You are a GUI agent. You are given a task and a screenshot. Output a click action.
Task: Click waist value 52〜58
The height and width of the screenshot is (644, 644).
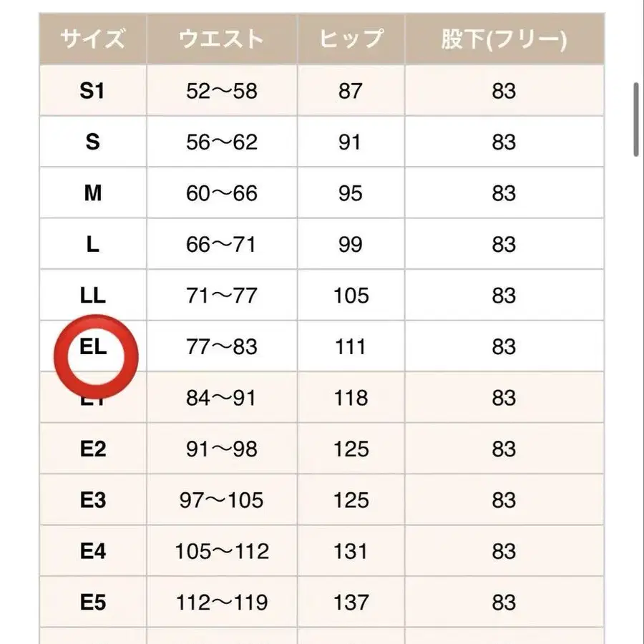(222, 91)
